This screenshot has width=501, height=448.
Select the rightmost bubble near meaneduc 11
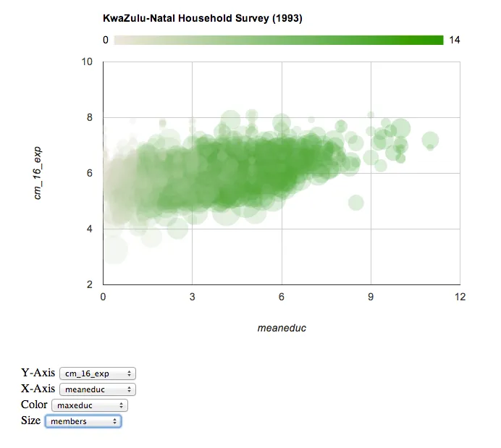coord(431,140)
